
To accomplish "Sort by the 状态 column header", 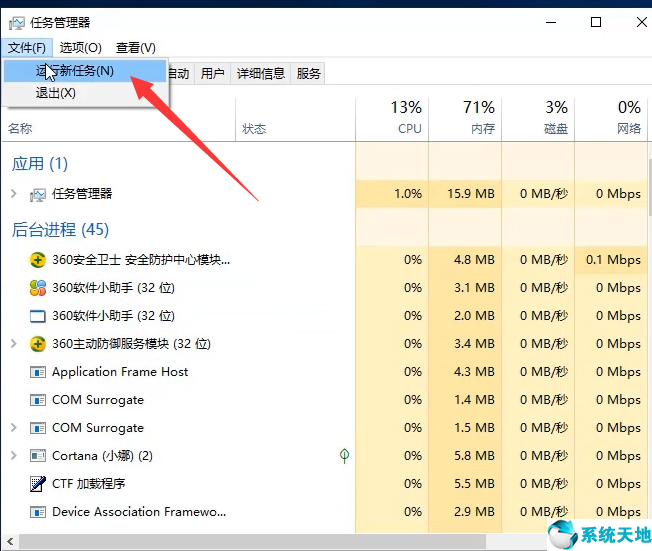I will [x=296, y=120].
